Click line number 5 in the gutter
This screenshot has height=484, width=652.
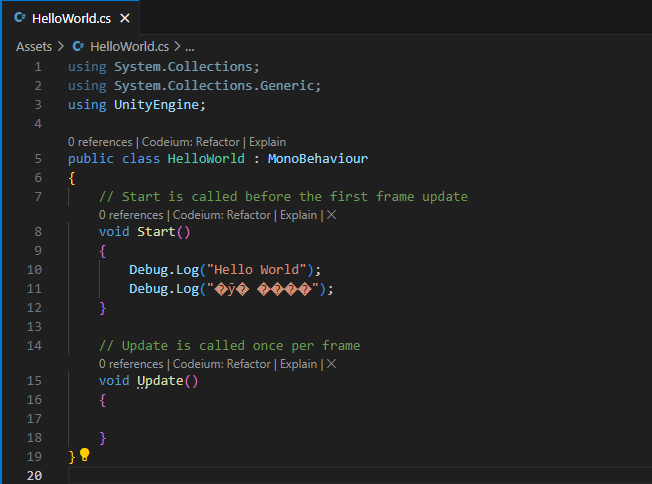(38, 159)
